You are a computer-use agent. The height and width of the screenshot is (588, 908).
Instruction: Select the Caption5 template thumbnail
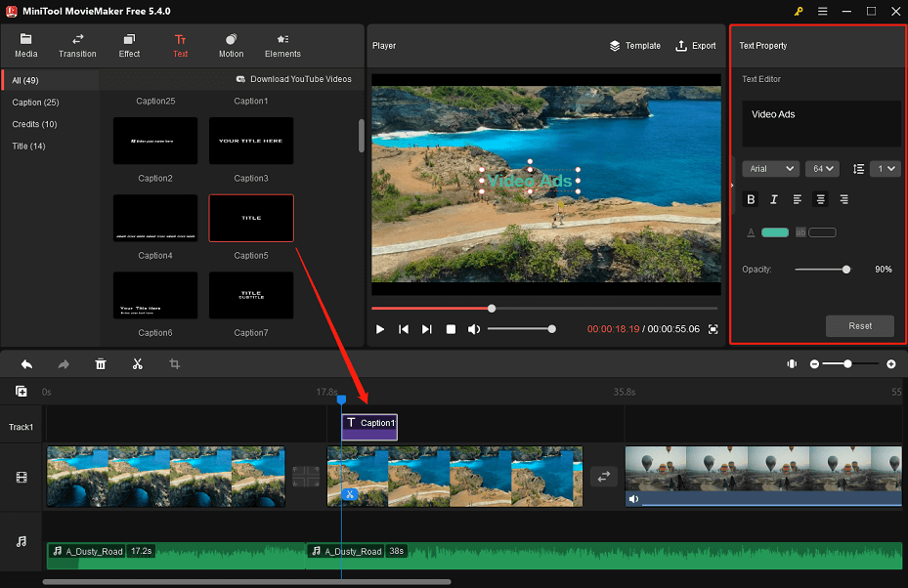pyautogui.click(x=250, y=218)
